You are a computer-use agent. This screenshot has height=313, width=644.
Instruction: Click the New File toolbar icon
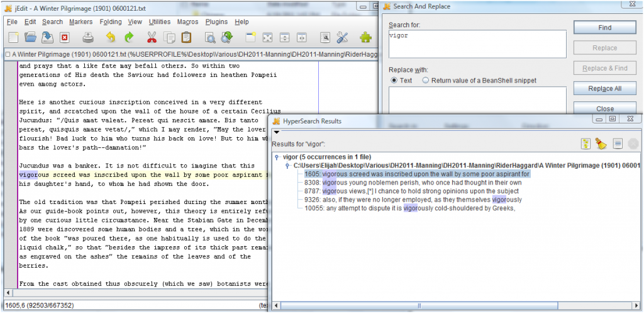tap(14, 38)
